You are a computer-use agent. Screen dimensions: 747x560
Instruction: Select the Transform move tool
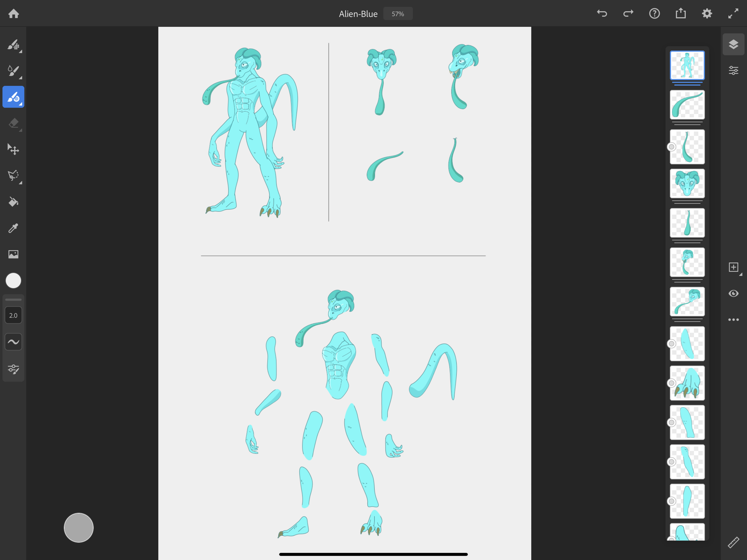(x=13, y=149)
